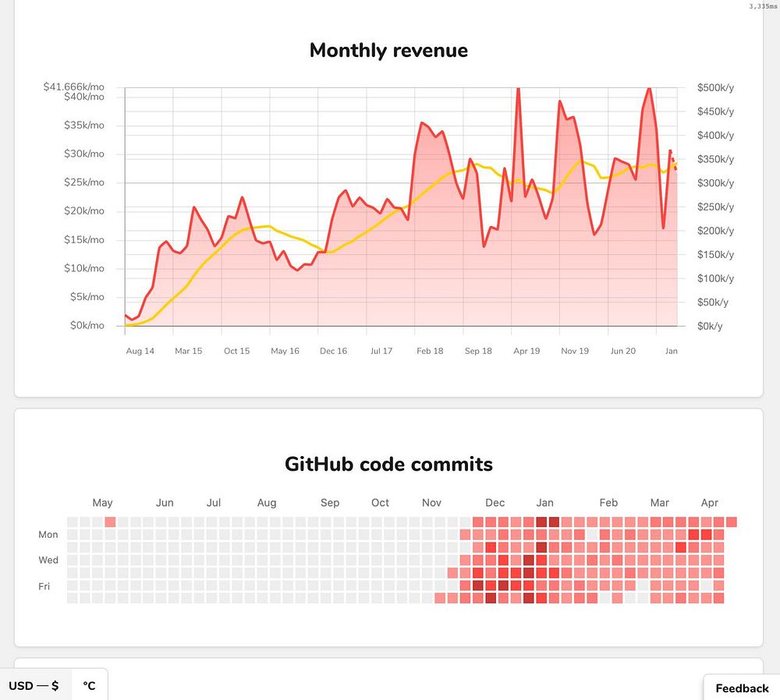Viewport: 780px width, 700px height.
Task: Click the Jun month label in commits
Action: [x=165, y=503]
